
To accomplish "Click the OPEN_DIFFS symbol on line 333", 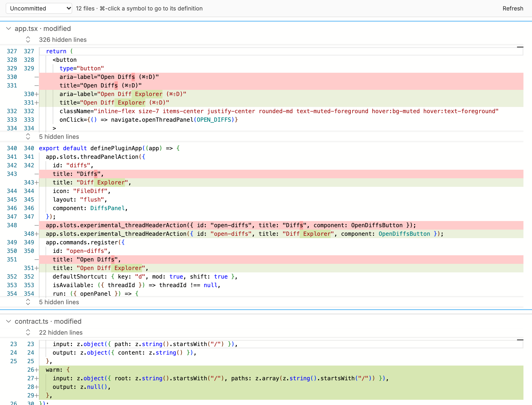I will (214, 120).
